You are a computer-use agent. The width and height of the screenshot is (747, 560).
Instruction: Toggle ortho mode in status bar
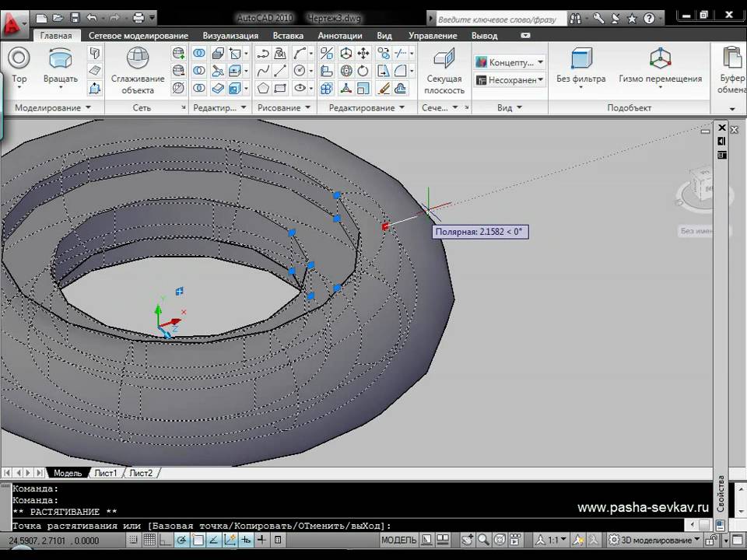pyautogui.click(x=165, y=540)
